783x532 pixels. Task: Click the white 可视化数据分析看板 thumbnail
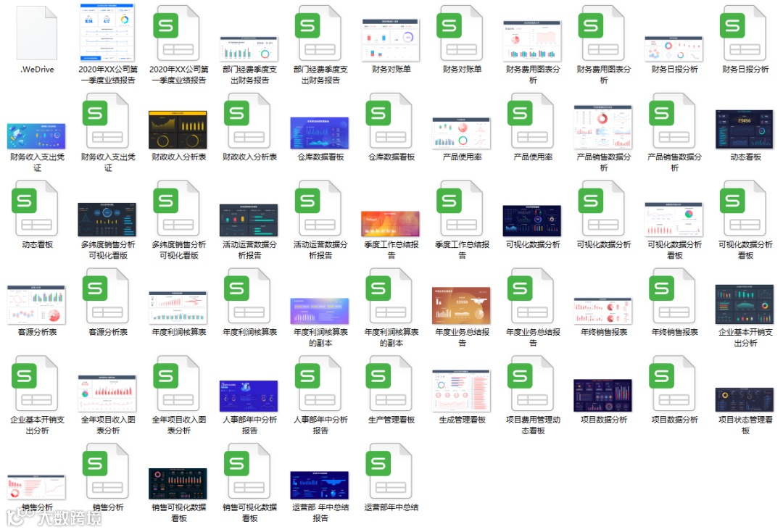(674, 220)
